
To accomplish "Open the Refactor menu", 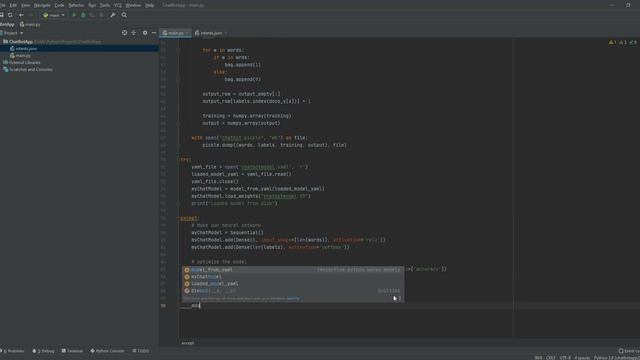I will click(76, 5).
